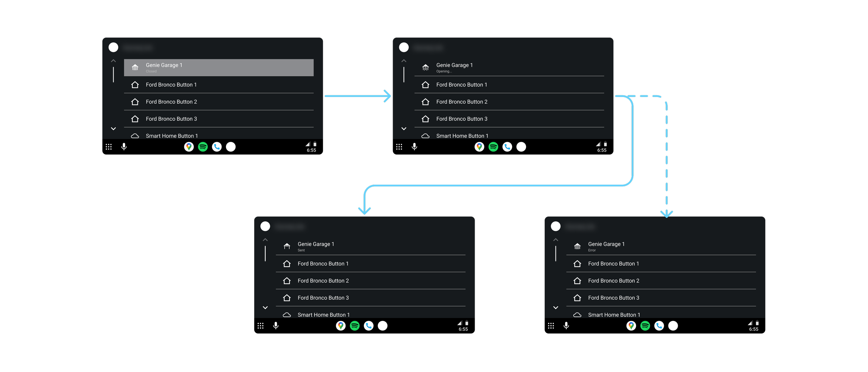This screenshot has height=372, width=868.
Task: Open the Phone app icon
Action: [217, 146]
